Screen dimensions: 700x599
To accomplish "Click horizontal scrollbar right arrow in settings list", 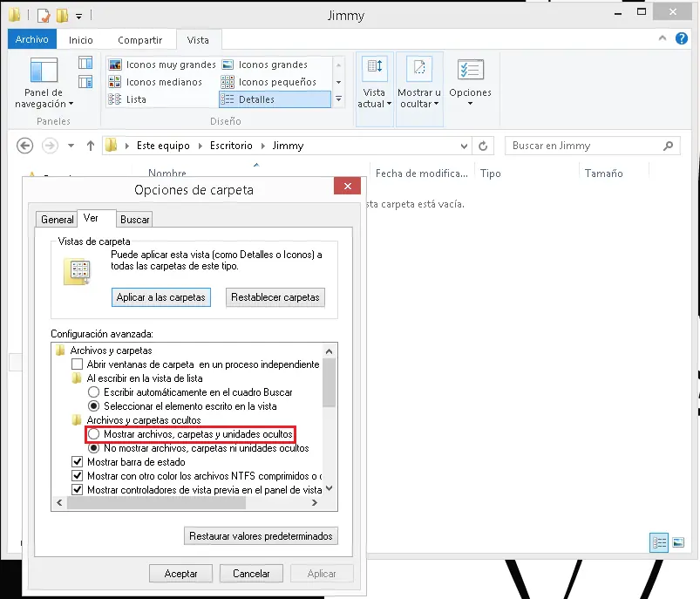I will click(x=315, y=502).
